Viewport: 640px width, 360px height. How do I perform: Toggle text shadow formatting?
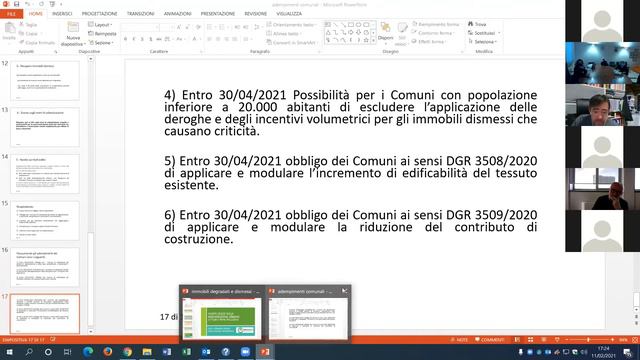click(x=151, y=39)
